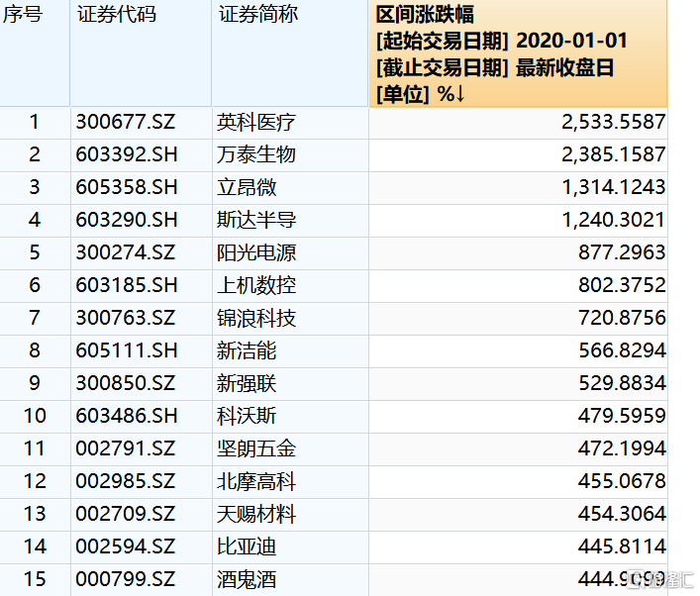Select code 002594.SZ
Screen dimensions: 700x596
coord(126,546)
